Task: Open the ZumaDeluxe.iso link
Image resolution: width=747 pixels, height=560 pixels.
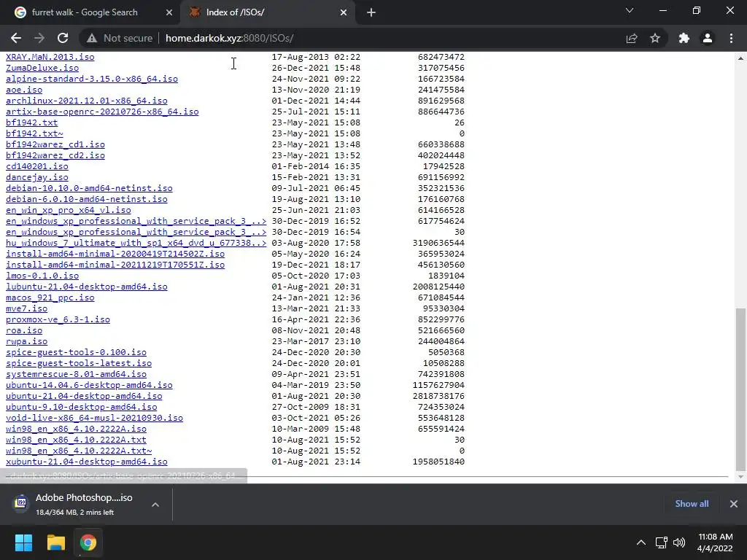Action: point(42,68)
